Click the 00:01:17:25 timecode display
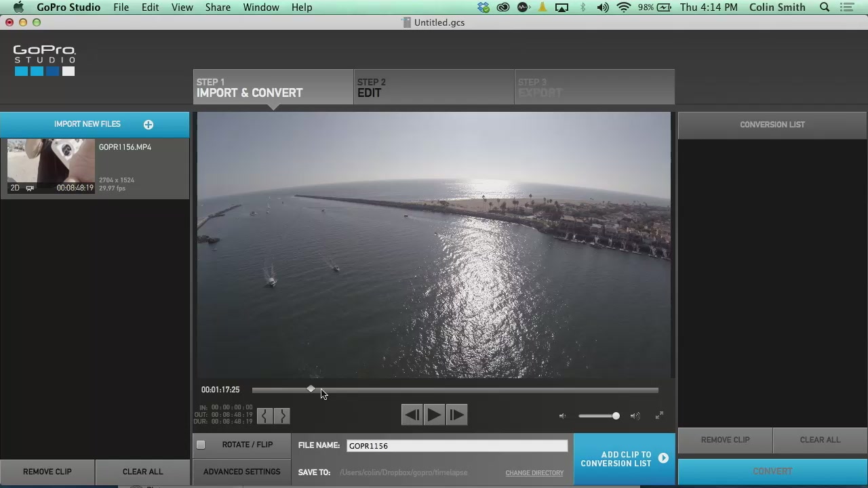The height and width of the screenshot is (488, 868). pyautogui.click(x=220, y=390)
